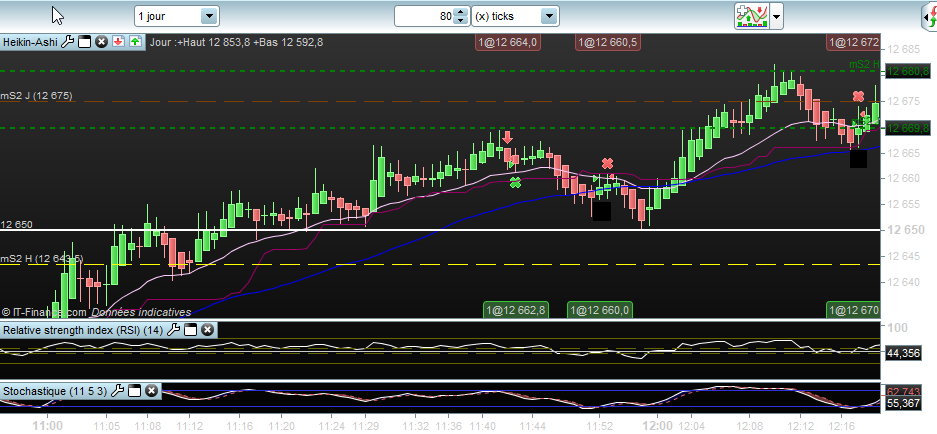937x434 pixels.
Task: Maximize the Stochastique panel
Action: [134, 391]
